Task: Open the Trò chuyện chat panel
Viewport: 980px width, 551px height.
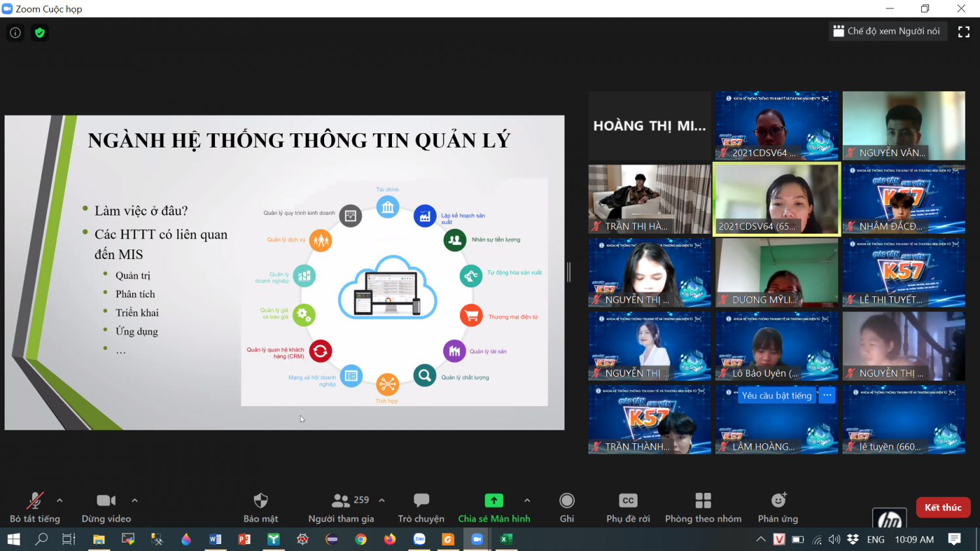Action: [421, 508]
